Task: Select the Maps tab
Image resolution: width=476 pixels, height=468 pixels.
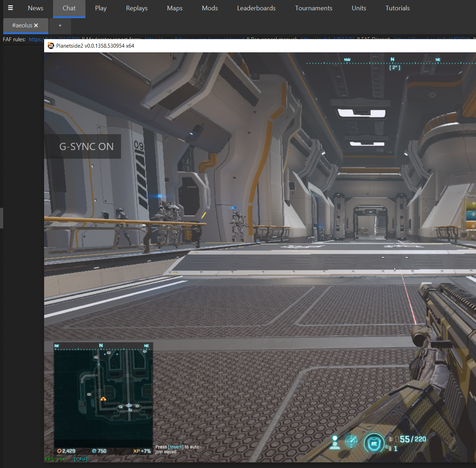Action: point(174,8)
